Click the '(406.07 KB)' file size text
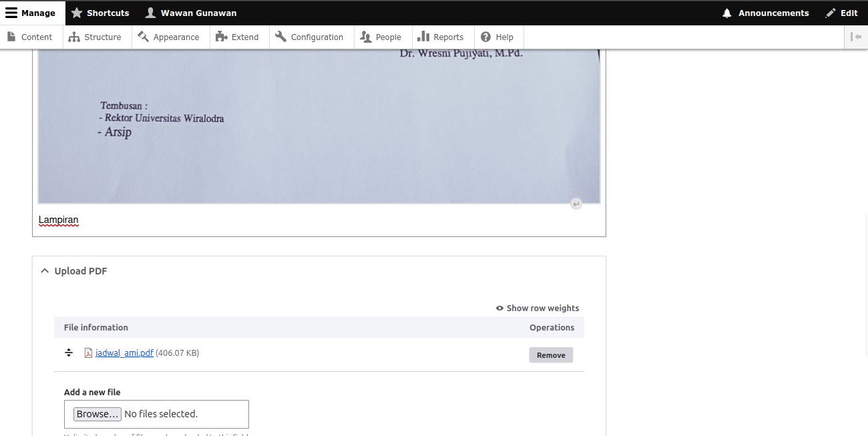The height and width of the screenshot is (436, 868). [177, 353]
